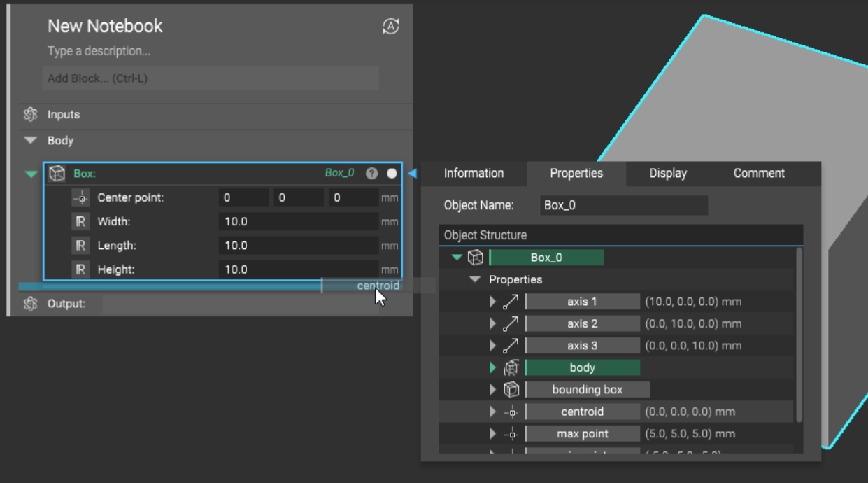Viewport: 868px width, 483px height.
Task: Click the Center point icon
Action: 81,198
